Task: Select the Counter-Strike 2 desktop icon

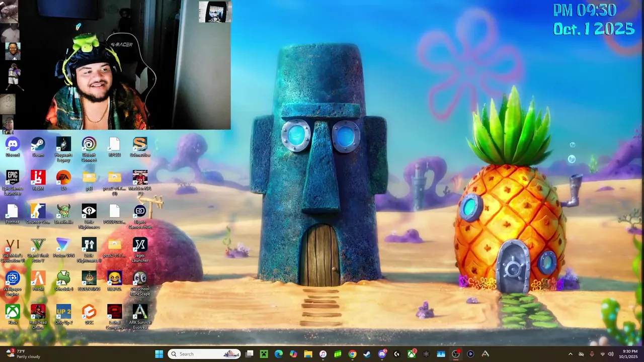Action: pyautogui.click(x=38, y=217)
